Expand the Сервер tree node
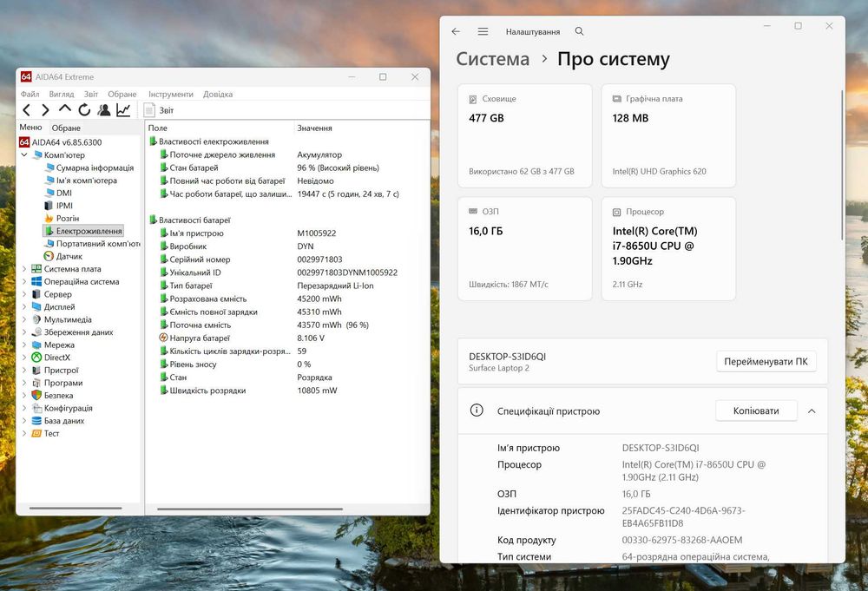The height and width of the screenshot is (591, 868). [x=23, y=294]
